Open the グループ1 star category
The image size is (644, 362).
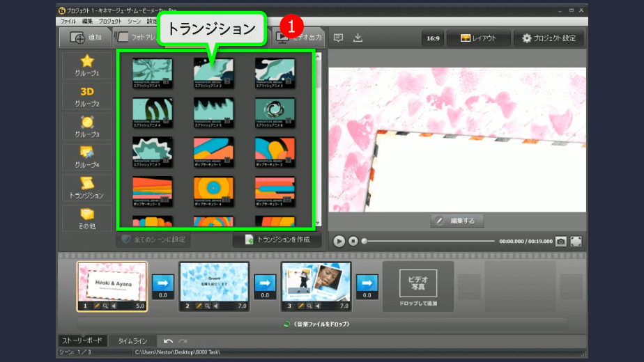point(87,65)
